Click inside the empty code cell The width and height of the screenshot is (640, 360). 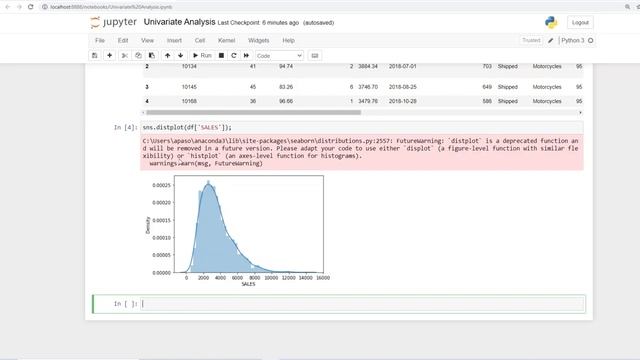pyautogui.click(x=362, y=304)
